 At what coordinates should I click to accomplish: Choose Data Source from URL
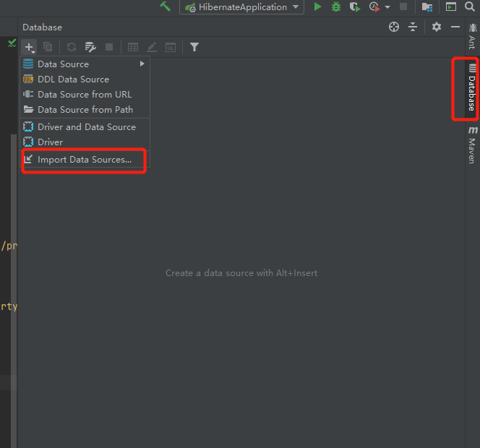coord(84,95)
